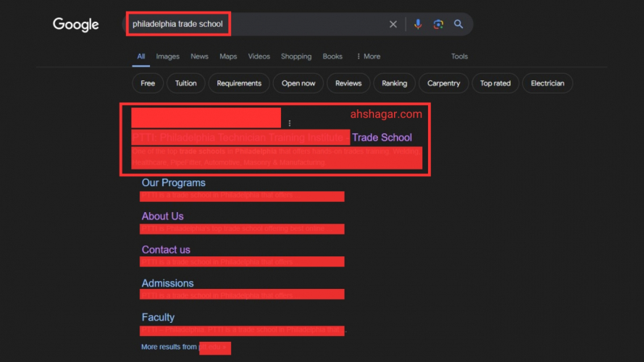Open the Admissions sitelink
644x362 pixels.
point(167,283)
